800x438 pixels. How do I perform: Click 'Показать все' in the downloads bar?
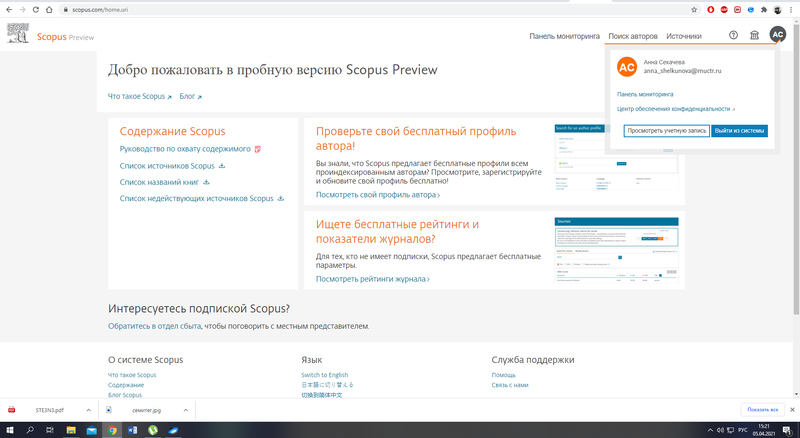click(x=761, y=410)
